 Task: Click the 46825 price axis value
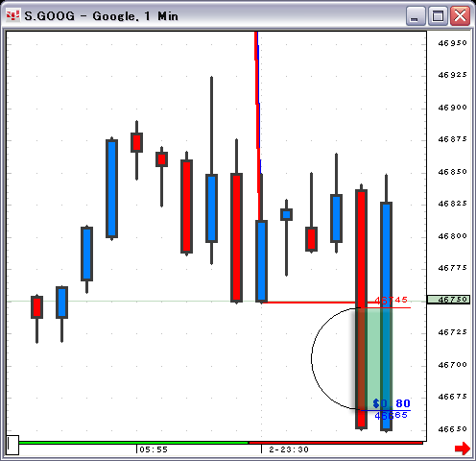tap(452, 204)
